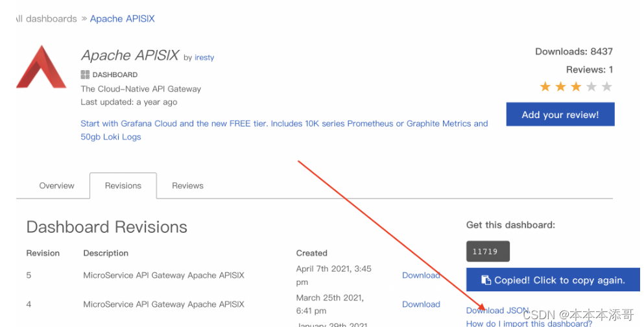This screenshot has width=644, height=327.
Task: Open the Grafana Cloud free tier link
Action: pyautogui.click(x=284, y=130)
